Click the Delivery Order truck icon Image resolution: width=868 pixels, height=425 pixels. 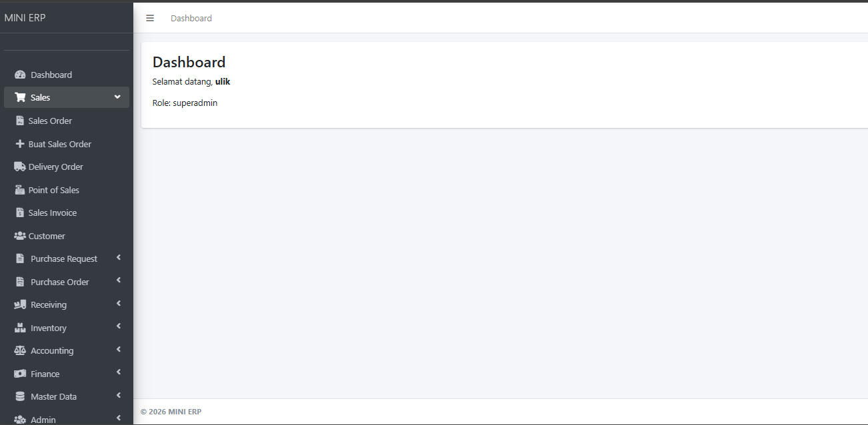[19, 167]
